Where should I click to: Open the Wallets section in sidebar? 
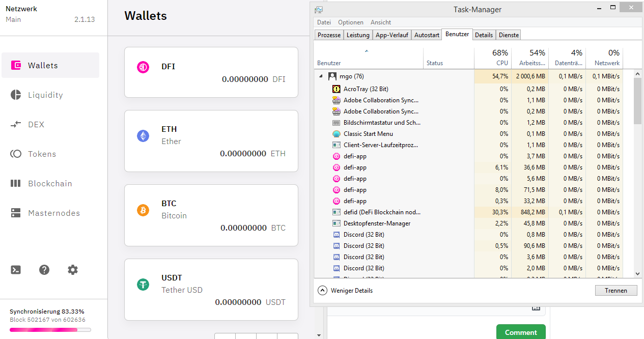click(x=50, y=65)
